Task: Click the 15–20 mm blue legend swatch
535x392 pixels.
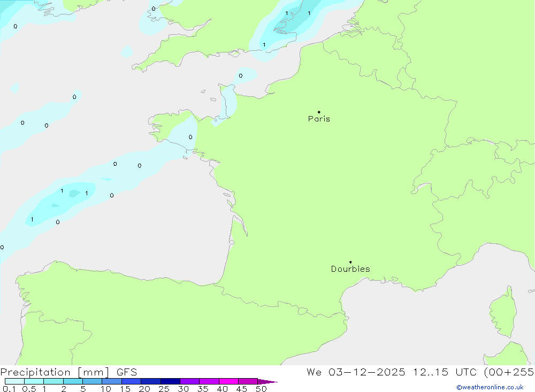Action: click(x=132, y=381)
